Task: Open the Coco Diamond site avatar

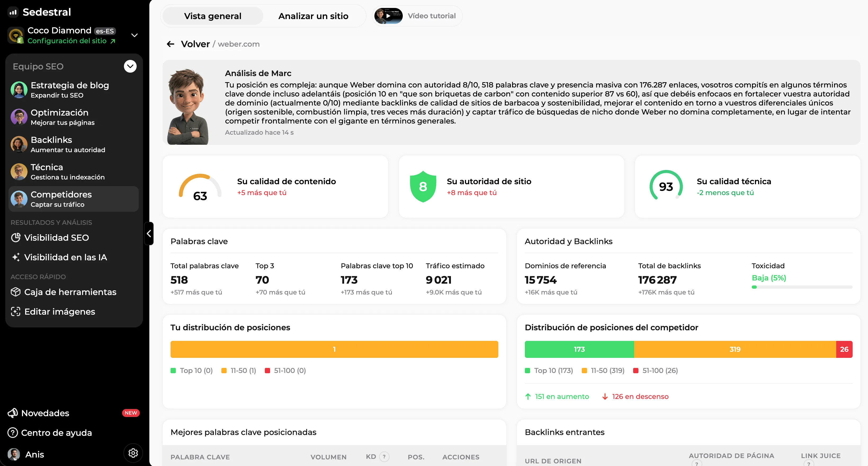Action: [16, 36]
